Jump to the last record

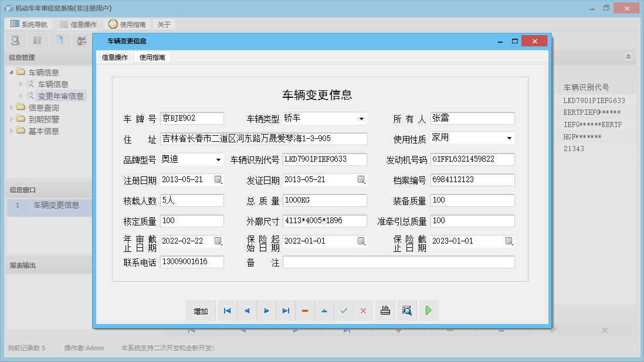(x=286, y=311)
